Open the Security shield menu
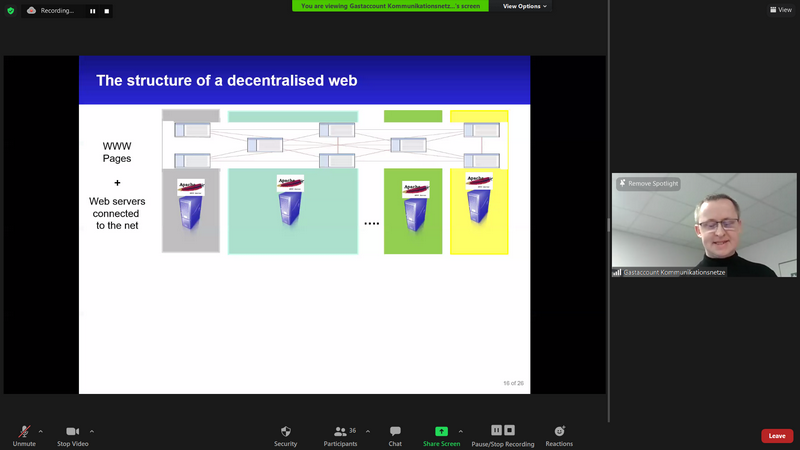Image resolution: width=800 pixels, height=450 pixels. coord(286,436)
